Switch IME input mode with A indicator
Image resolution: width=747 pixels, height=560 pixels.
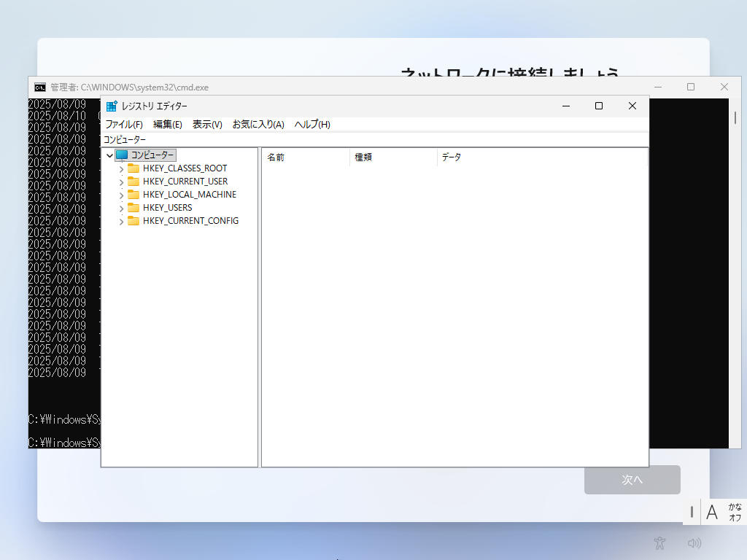[712, 513]
